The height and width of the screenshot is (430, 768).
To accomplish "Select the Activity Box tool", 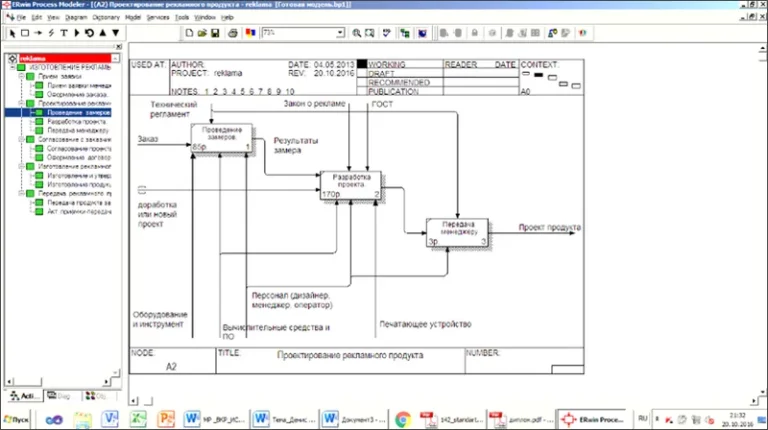I will click(25, 33).
